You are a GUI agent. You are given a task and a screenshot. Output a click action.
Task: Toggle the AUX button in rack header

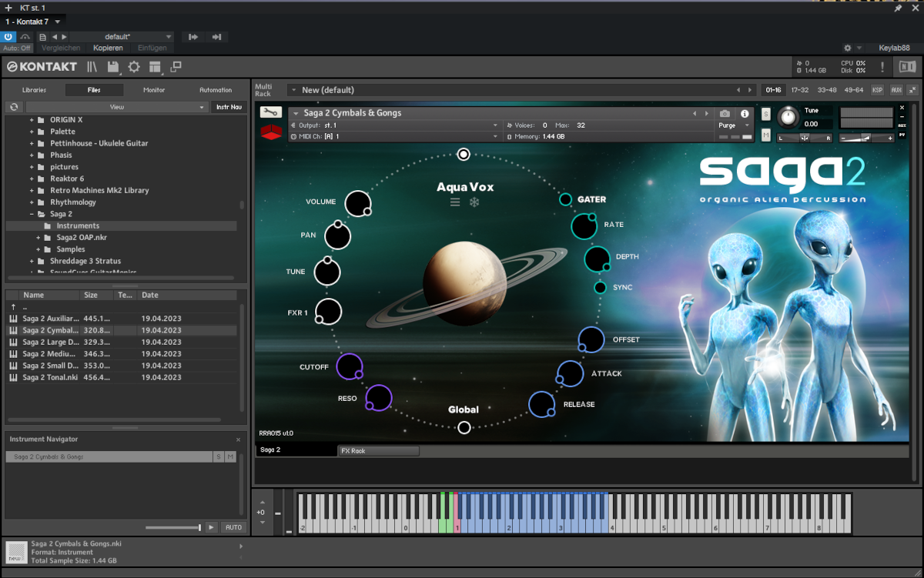click(x=896, y=90)
